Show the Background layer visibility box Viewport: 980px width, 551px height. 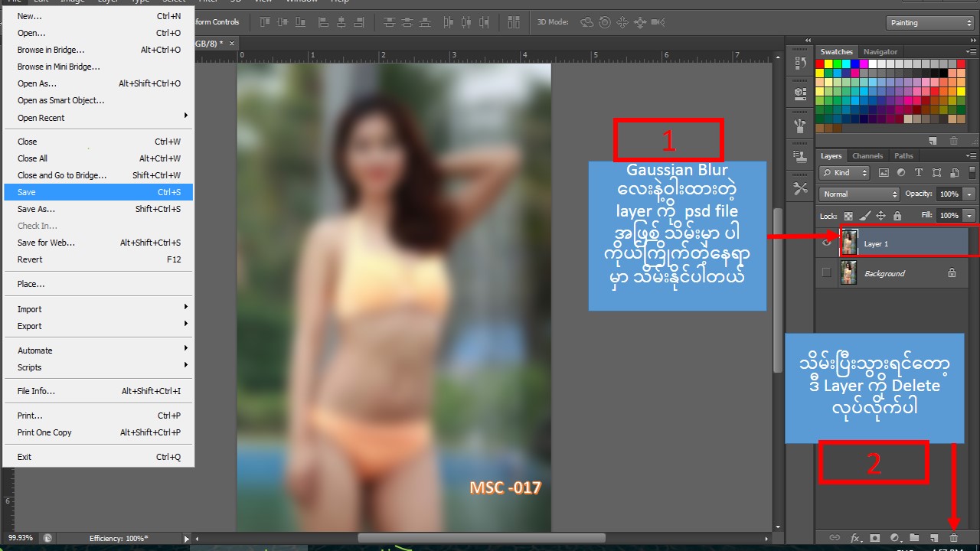click(825, 272)
